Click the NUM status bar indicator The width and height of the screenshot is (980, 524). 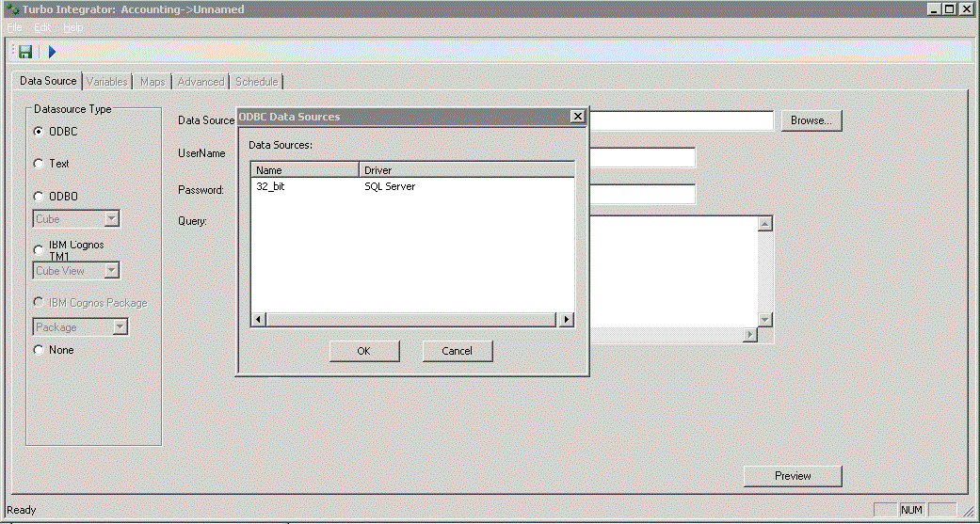tap(912, 510)
